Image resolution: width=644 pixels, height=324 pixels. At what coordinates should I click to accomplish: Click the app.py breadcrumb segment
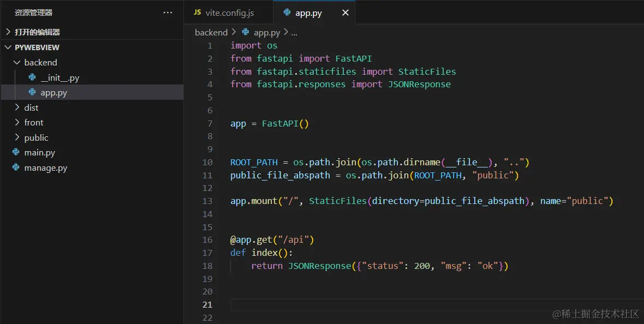pyautogui.click(x=267, y=32)
